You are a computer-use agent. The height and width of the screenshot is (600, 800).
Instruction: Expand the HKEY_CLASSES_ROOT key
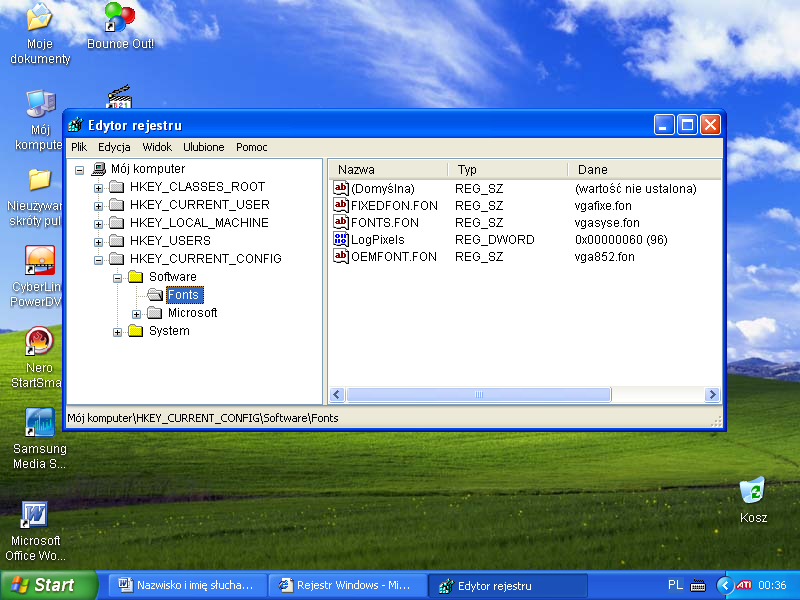pos(99,187)
